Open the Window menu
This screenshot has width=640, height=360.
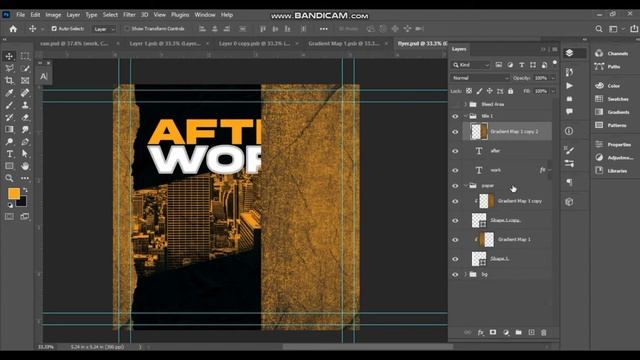click(x=205, y=15)
